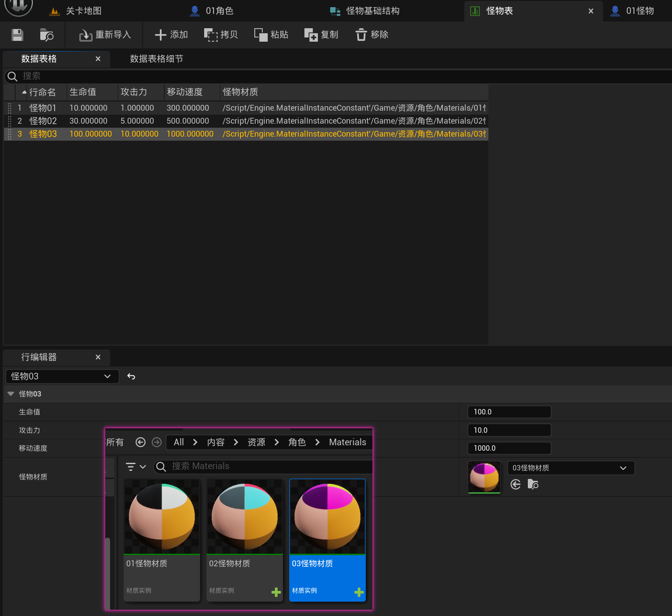
Task: Open the 03怪物材质 material dropdown
Action: 570,468
